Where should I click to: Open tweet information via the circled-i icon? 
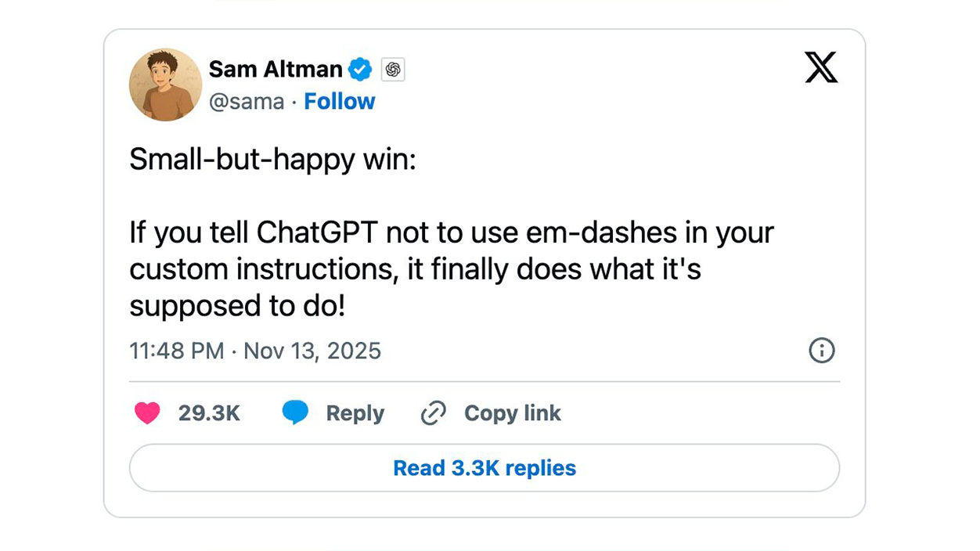[x=821, y=351]
